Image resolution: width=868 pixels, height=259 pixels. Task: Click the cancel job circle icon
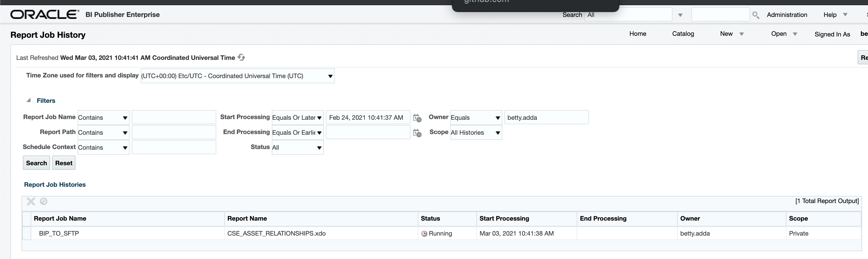coord(43,201)
